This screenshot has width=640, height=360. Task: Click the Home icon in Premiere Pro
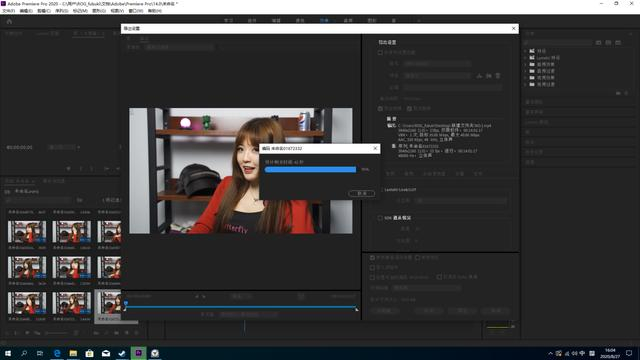[9, 21]
